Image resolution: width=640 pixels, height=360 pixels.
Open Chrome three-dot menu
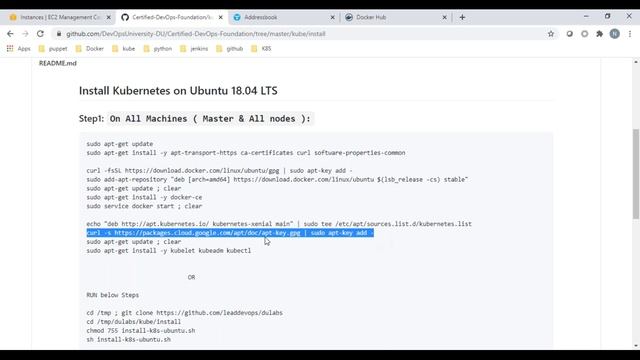630,34
